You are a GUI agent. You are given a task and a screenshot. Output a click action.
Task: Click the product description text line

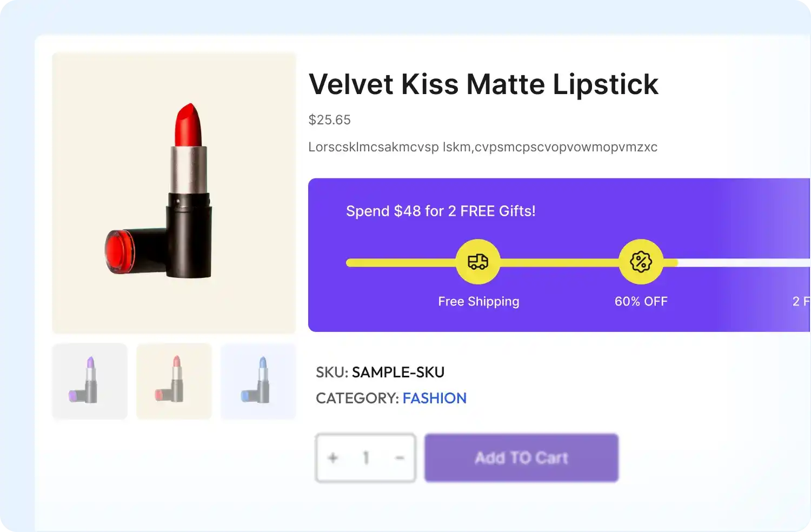click(x=482, y=147)
